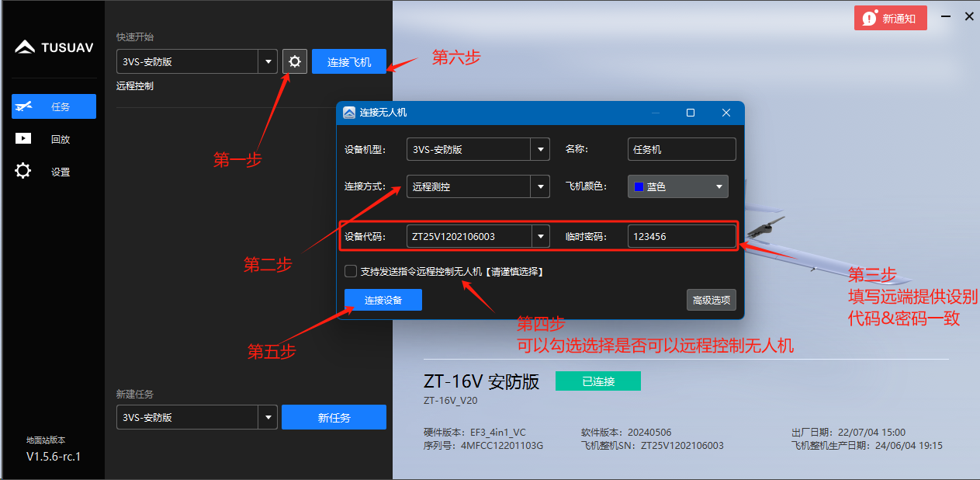Viewport: 980px width, 480px height.
Task: Open the 飞机颜色 蓝色 color dropdown
Action: pyautogui.click(x=678, y=186)
